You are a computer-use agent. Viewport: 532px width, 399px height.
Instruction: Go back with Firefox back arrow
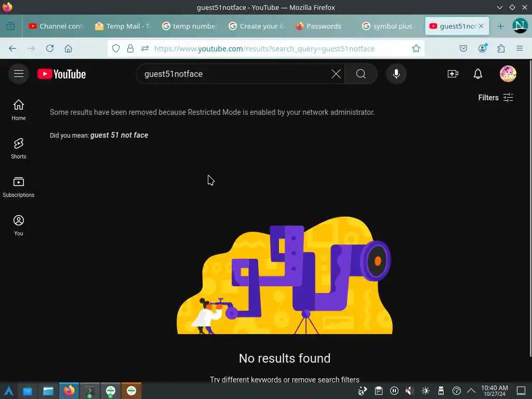click(12, 48)
